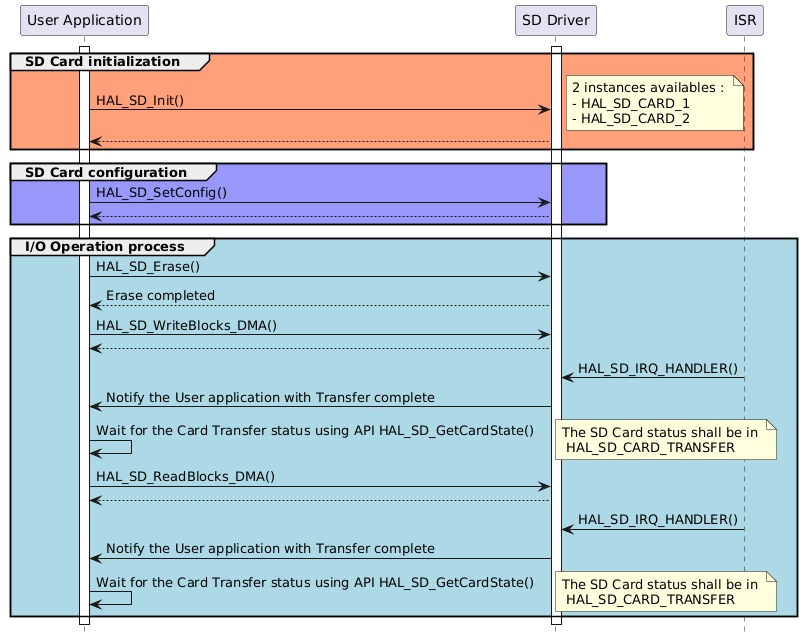Click the ISR participant box
802x639 pixels.
pyautogui.click(x=745, y=20)
